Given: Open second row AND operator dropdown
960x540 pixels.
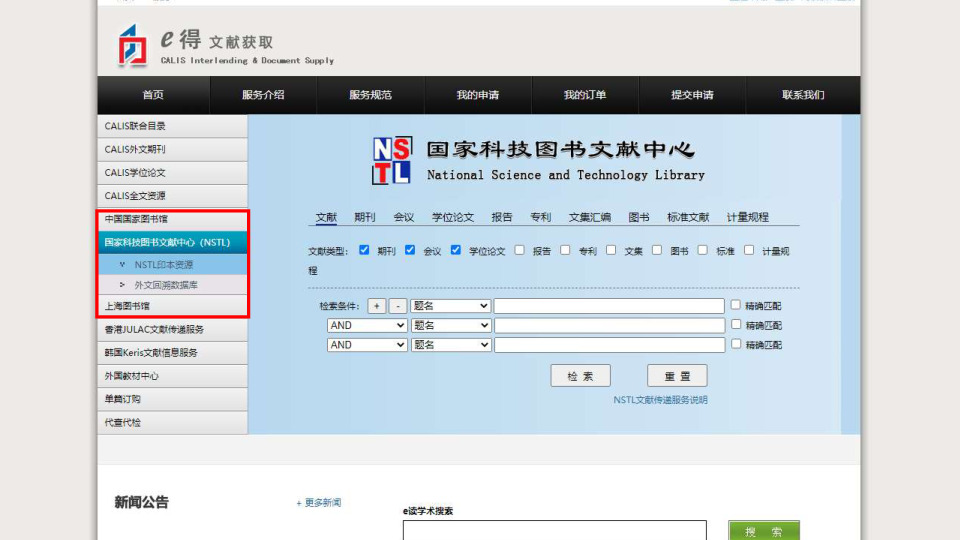Looking at the screenshot, I should [367, 325].
